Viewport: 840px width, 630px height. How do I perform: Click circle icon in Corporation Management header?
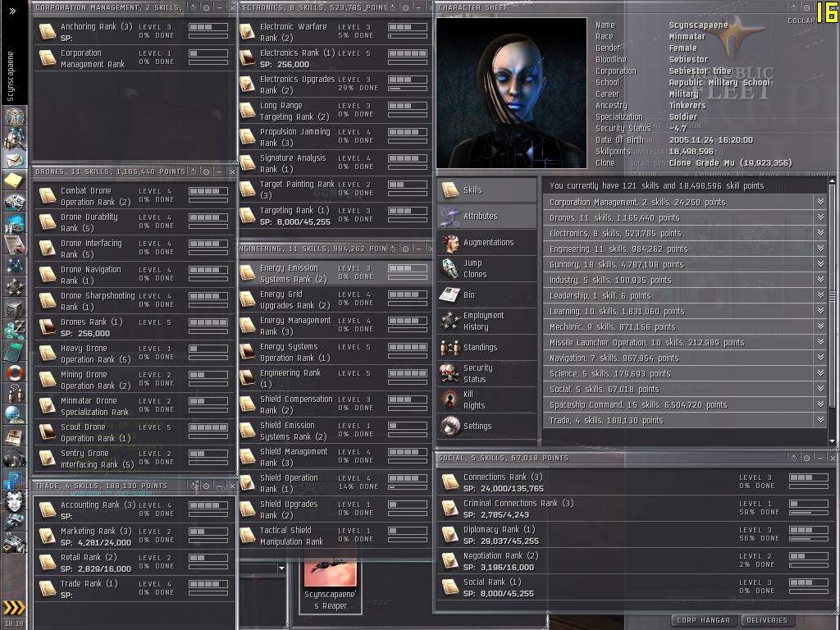tap(206, 7)
